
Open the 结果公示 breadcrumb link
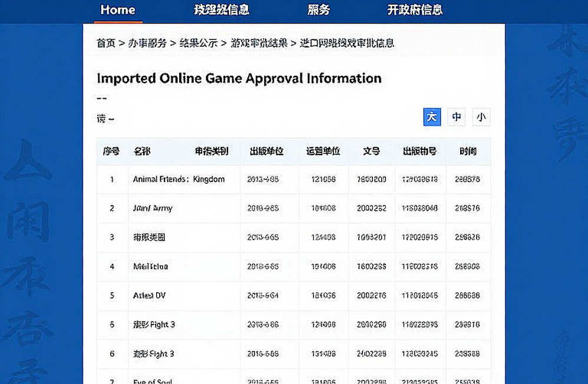(x=199, y=43)
